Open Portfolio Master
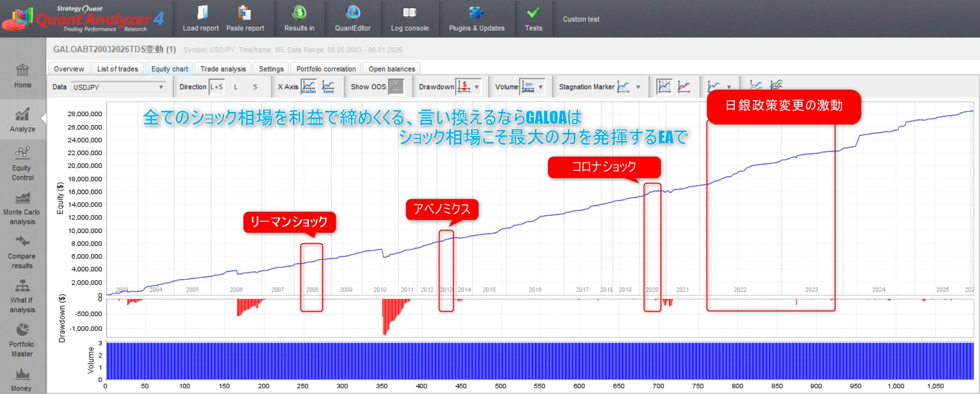980x394 pixels. [22, 340]
